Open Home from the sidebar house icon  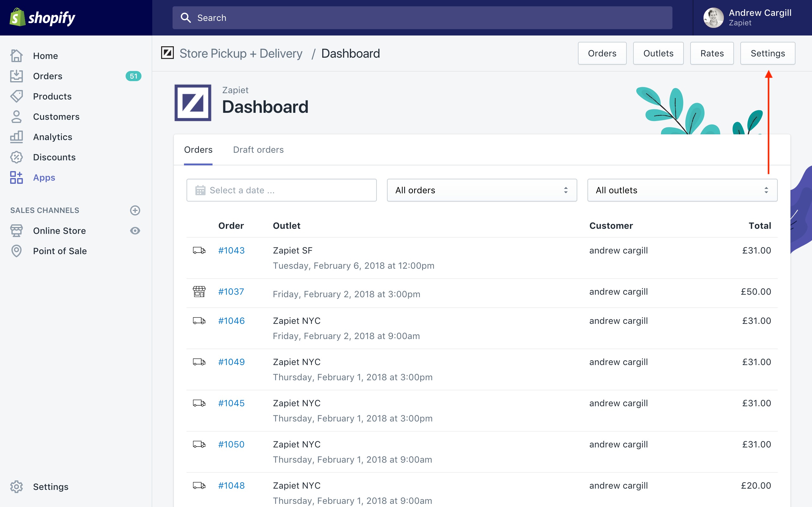[16, 56]
